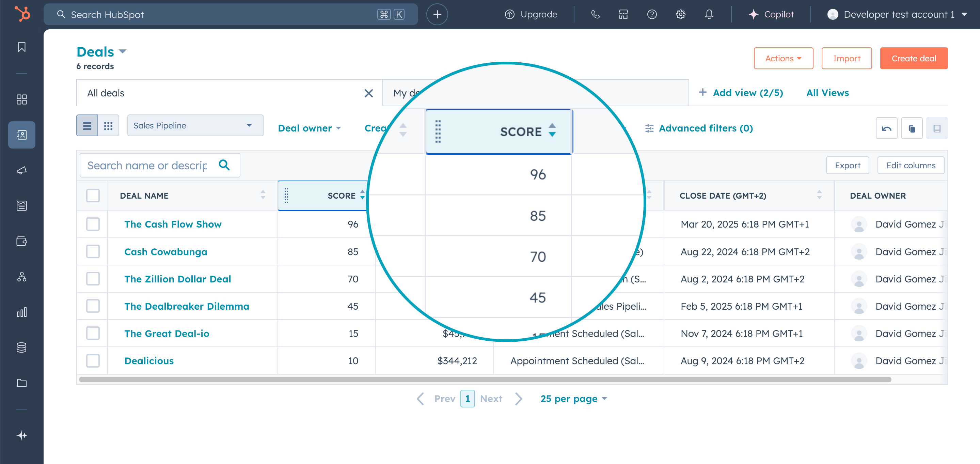The image size is (980, 464).
Task: Click the search magnifier in deal search box
Action: tap(224, 165)
